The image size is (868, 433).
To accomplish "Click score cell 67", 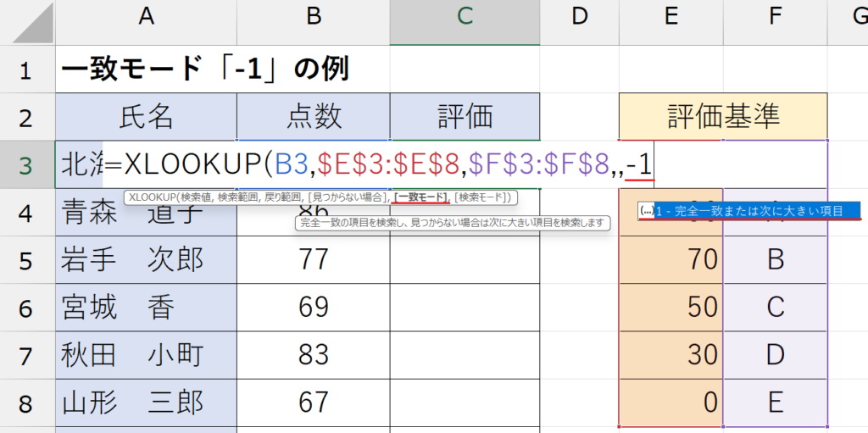I will (314, 402).
